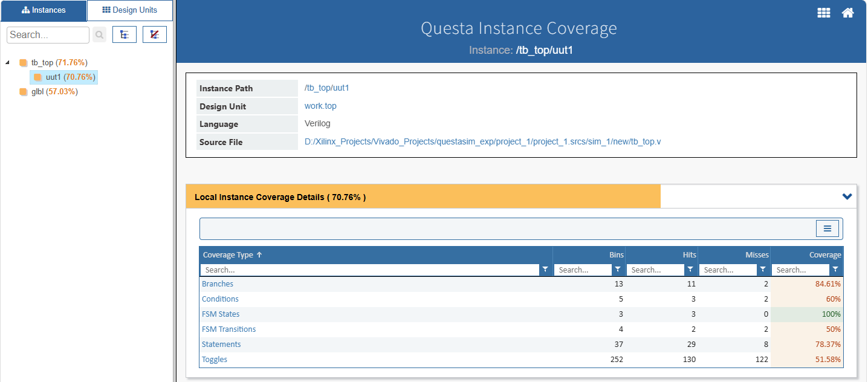
Task: Sort by Bins column header
Action: click(x=589, y=255)
